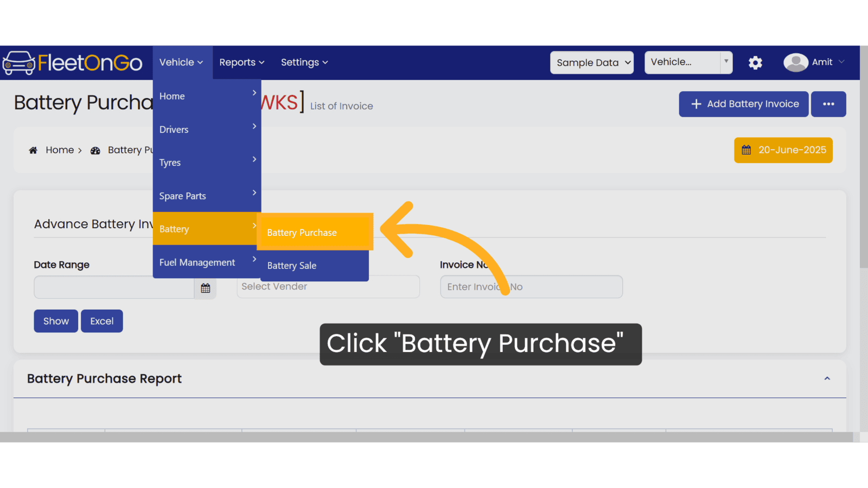The image size is (868, 488).
Task: Expand the Tyres submenu
Action: (207, 163)
